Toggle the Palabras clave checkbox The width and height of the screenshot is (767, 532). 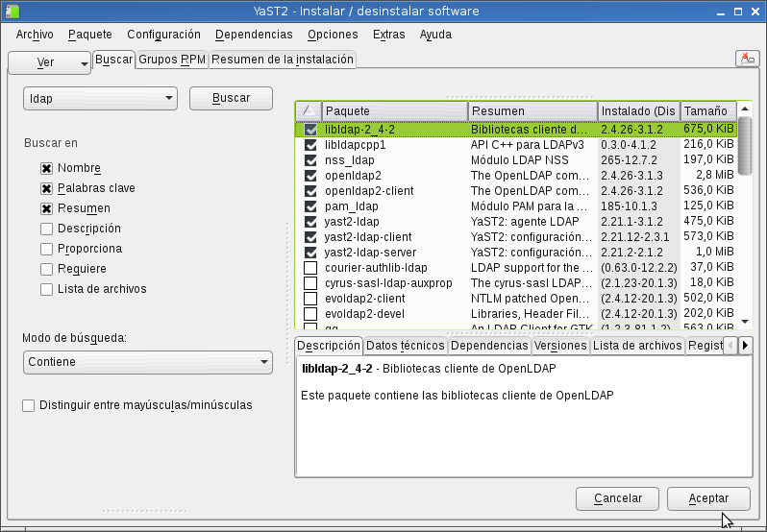[46, 188]
